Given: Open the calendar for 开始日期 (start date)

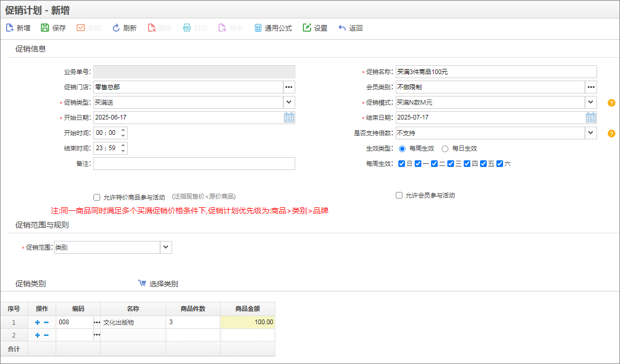Looking at the screenshot, I should 289,117.
